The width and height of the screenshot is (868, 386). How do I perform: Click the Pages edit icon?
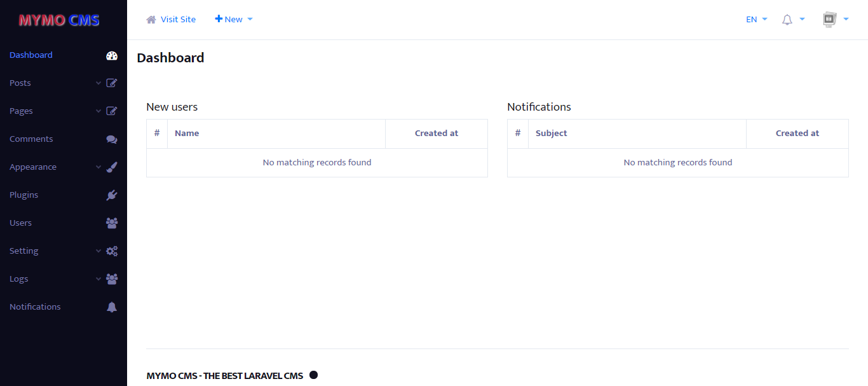[112, 111]
